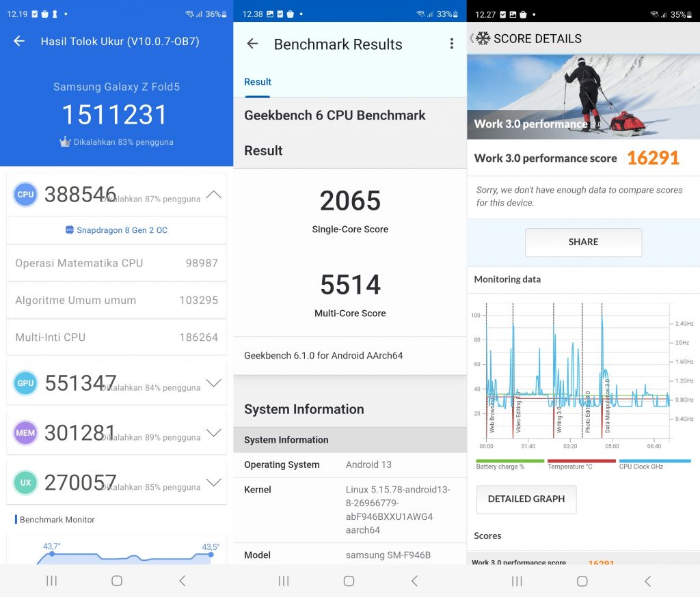This screenshot has width=700, height=597.
Task: Tap home navigation icon in AnTuTu screen
Action: tap(117, 581)
